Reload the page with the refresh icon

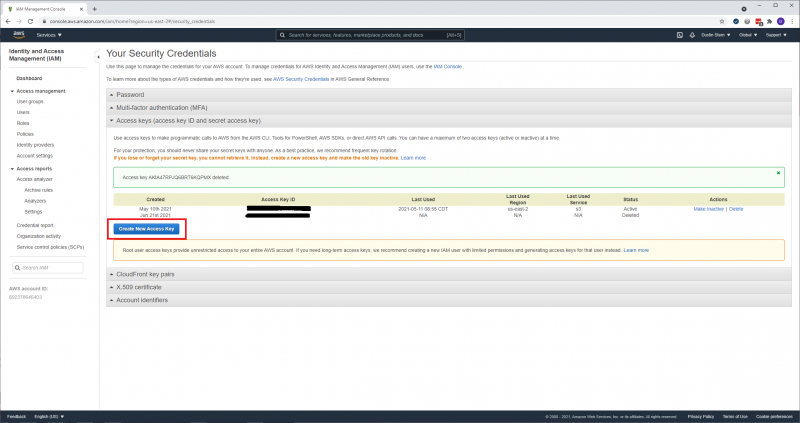(x=31, y=21)
